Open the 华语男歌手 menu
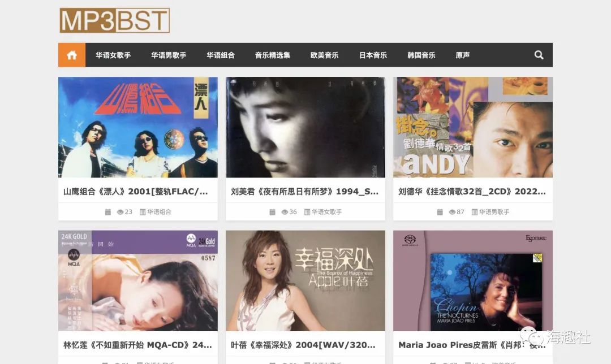611x364 pixels. [x=169, y=55]
